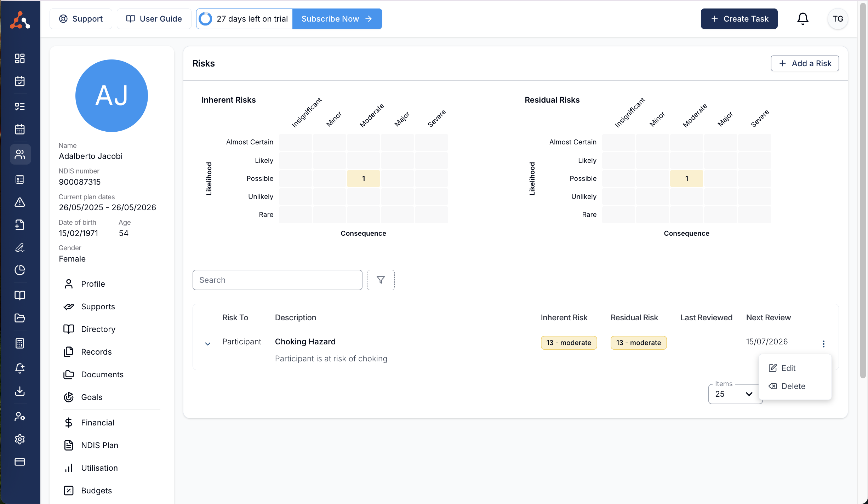Click the Inherent Risk column header
The image size is (868, 504).
point(564,317)
